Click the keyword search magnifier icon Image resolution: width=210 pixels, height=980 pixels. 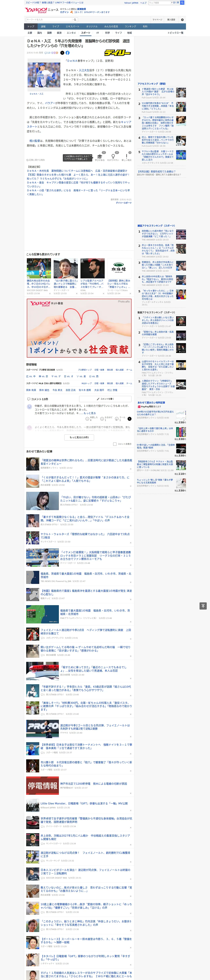coord(75,20)
